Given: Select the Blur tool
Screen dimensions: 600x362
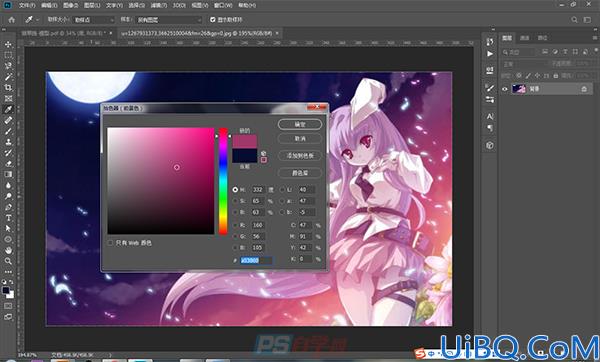Looking at the screenshot, I should tap(8, 185).
